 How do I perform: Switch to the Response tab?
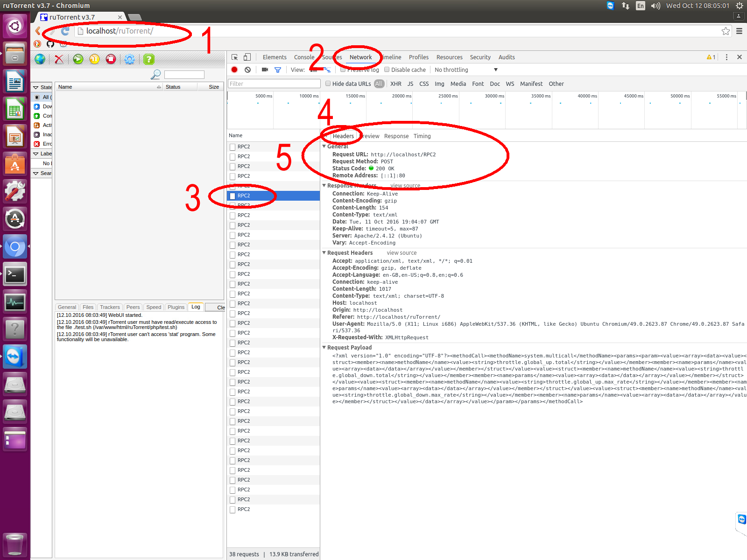[396, 136]
